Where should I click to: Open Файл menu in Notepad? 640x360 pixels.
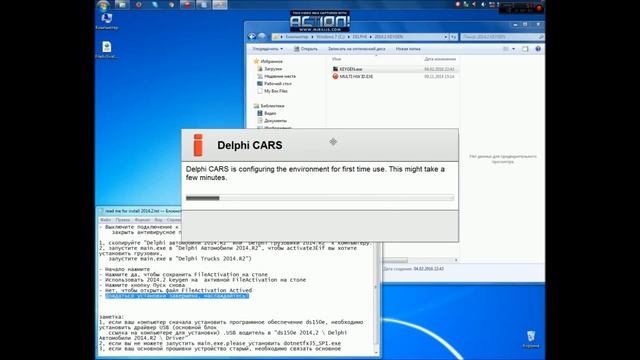pos(105,220)
